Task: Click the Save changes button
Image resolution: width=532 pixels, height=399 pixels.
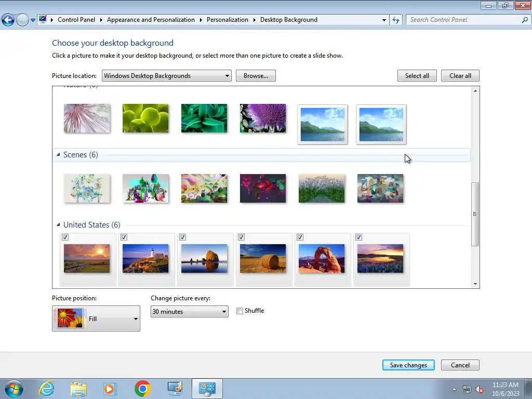Action: click(x=408, y=365)
